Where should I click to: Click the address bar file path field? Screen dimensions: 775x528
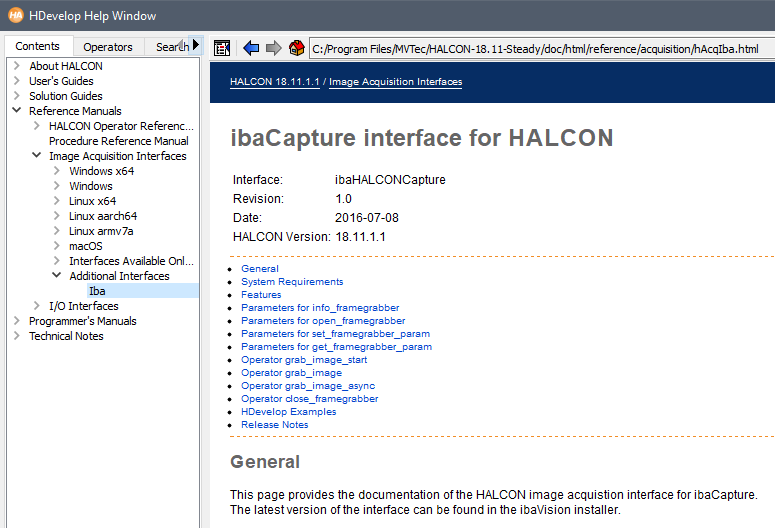click(542, 48)
